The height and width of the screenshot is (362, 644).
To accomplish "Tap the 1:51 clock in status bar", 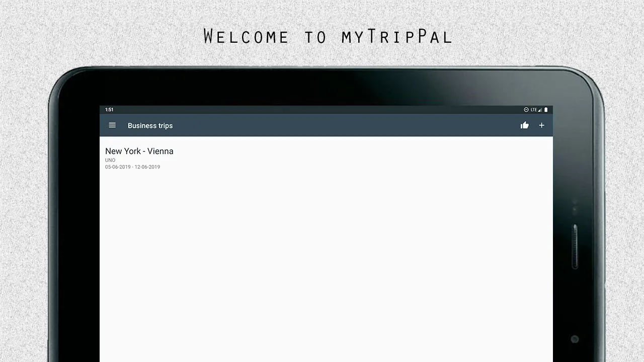I will [109, 110].
